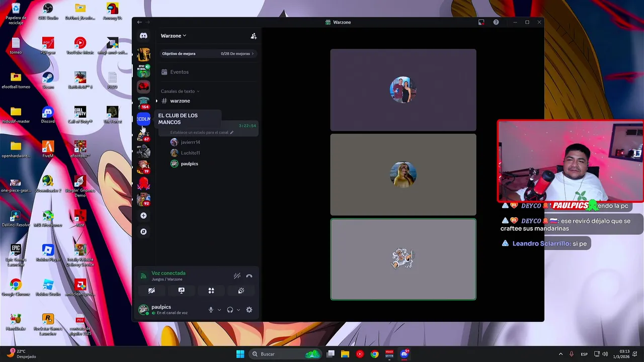Open Discord user settings gear

pyautogui.click(x=249, y=310)
